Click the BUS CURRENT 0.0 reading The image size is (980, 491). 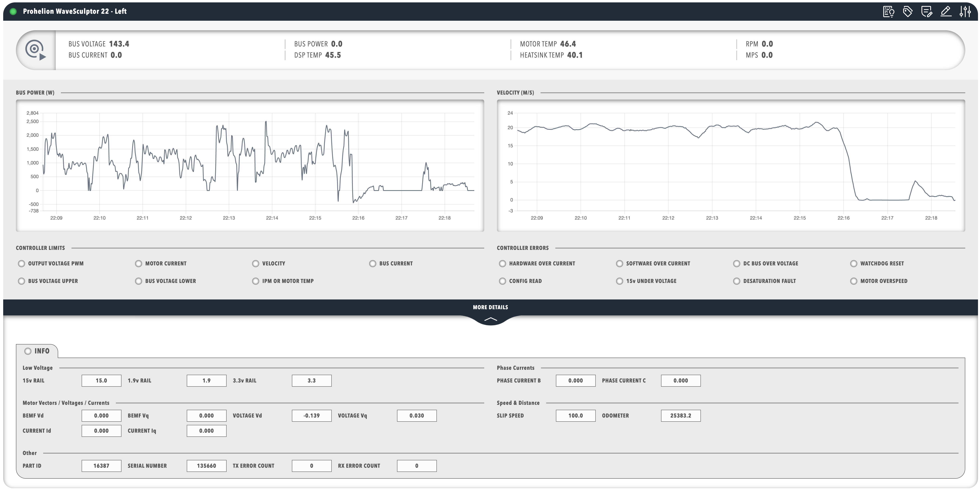95,55
